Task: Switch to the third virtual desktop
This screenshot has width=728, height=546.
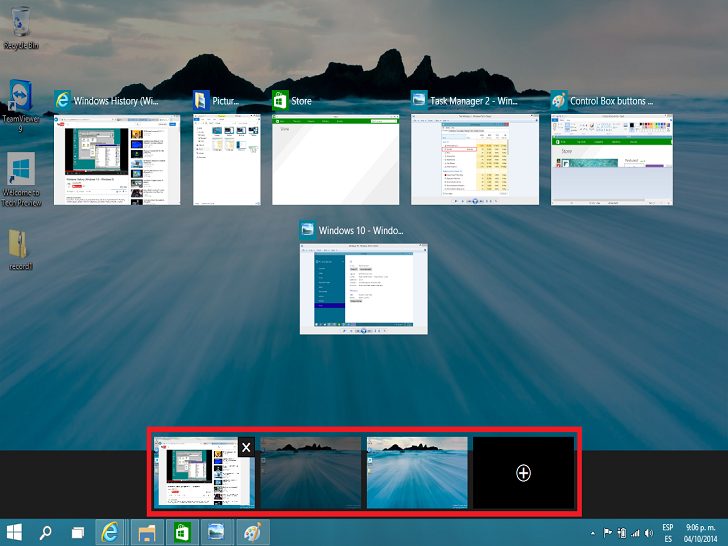Action: [x=417, y=473]
